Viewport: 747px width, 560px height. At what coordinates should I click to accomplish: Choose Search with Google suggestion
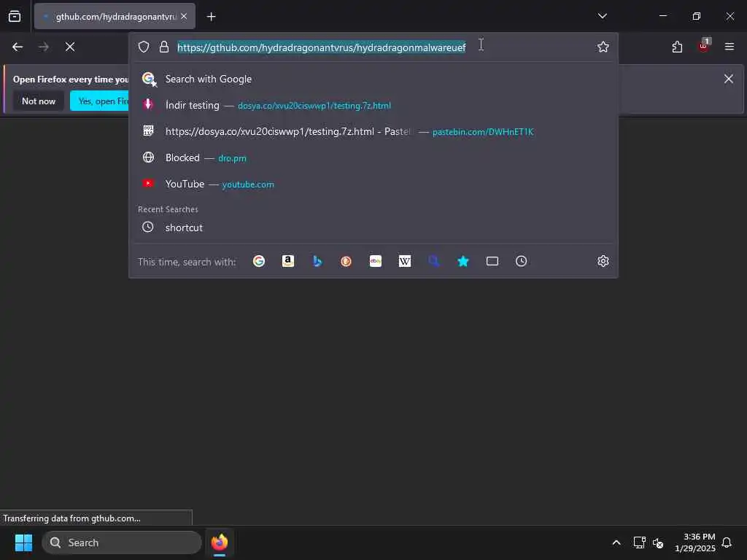tap(373, 79)
